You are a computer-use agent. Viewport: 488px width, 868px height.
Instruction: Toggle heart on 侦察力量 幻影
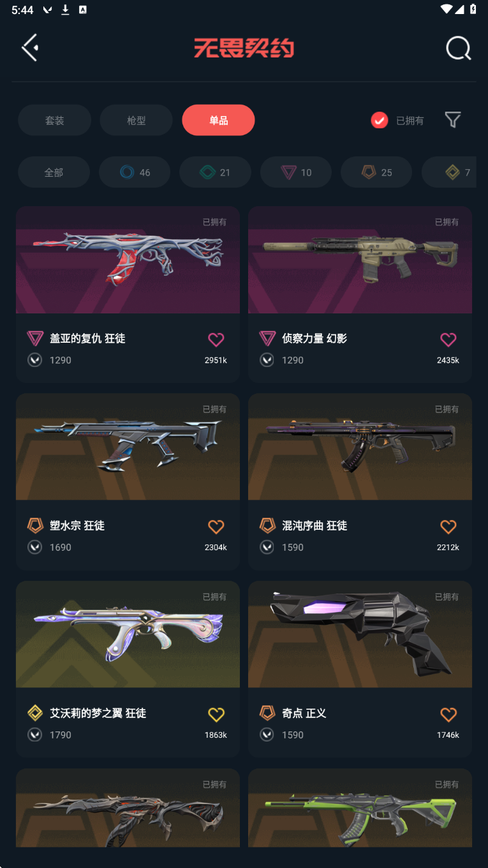tap(448, 340)
